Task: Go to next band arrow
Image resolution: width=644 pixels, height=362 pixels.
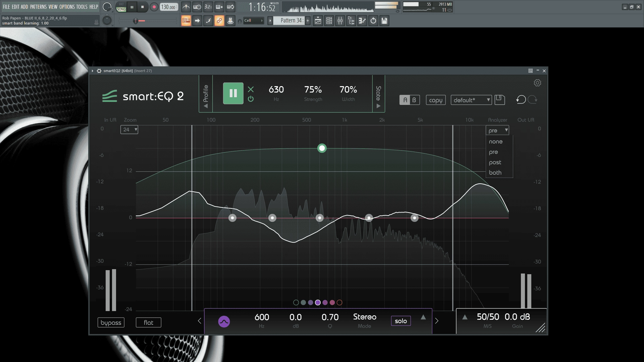Action: pyautogui.click(x=437, y=321)
